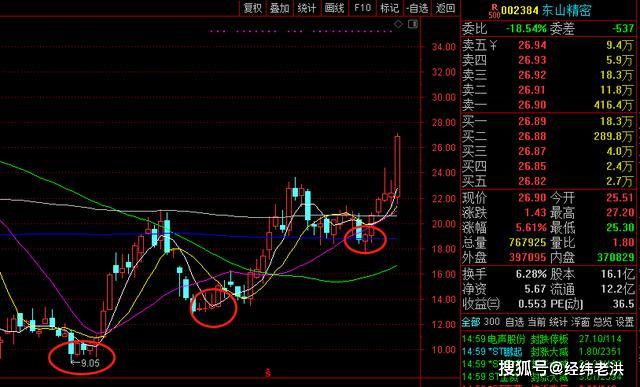Click the 涨幅 5.61% value
Viewport: 640px width, 387px height.
tap(531, 227)
